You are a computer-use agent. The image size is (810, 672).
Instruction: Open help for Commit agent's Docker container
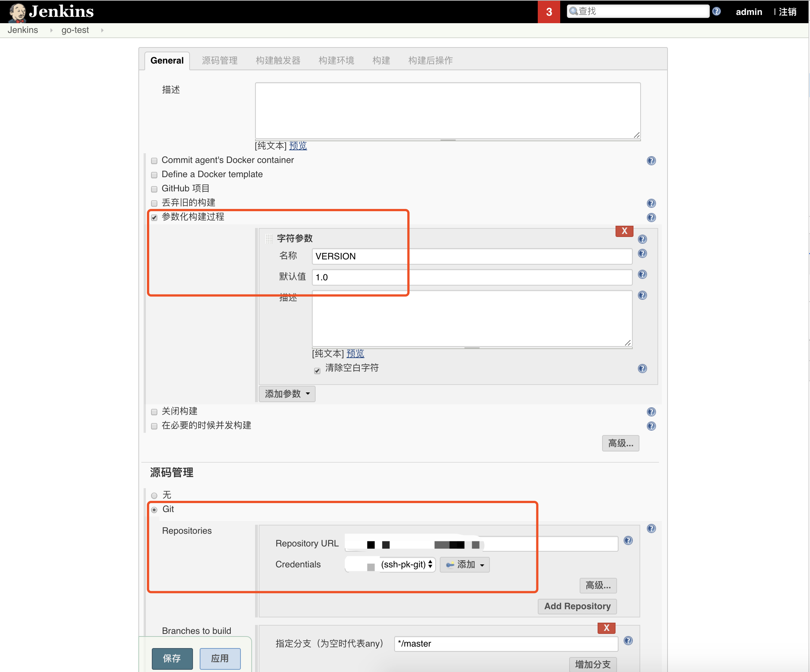click(651, 161)
